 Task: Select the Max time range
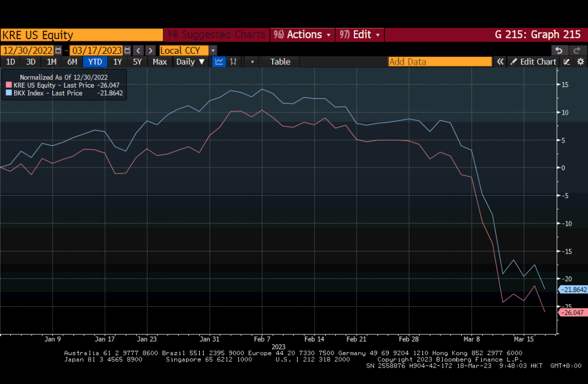coord(160,61)
